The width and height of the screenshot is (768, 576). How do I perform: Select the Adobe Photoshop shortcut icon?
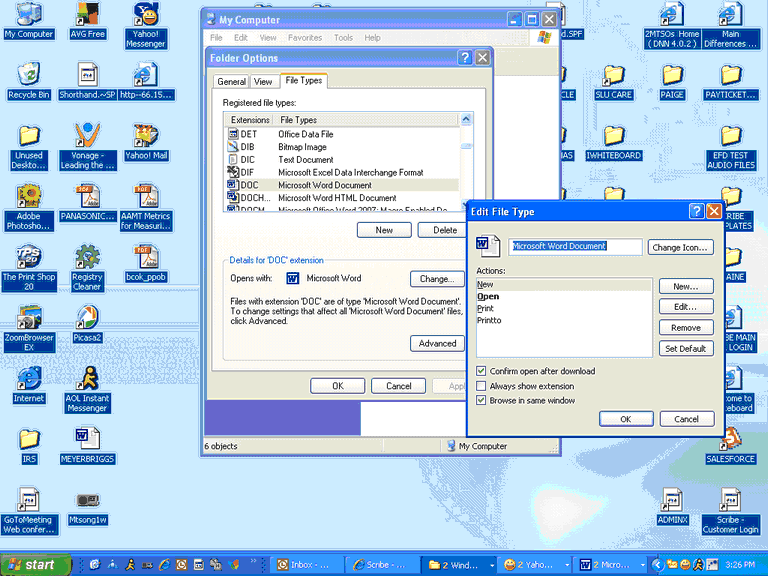(x=28, y=207)
